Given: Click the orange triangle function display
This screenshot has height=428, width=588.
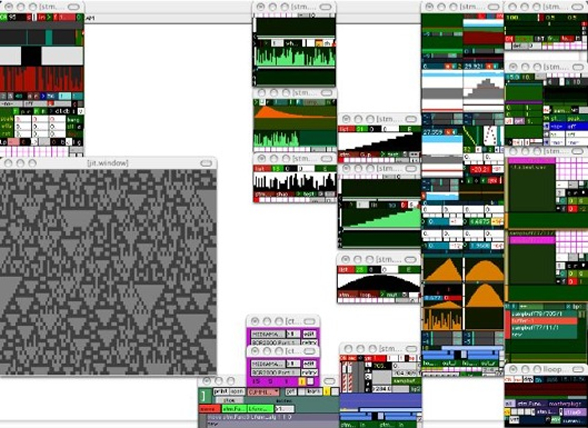Looking at the screenshot, I should [442, 270].
